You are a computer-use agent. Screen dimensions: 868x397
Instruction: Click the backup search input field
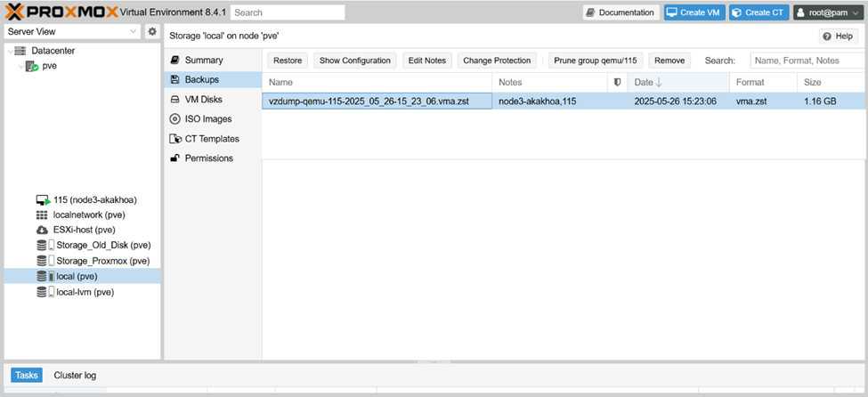click(x=805, y=61)
